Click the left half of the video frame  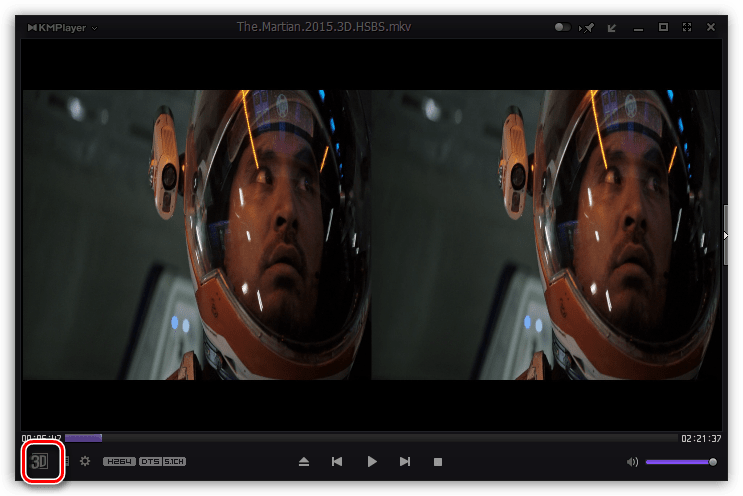coord(197,235)
